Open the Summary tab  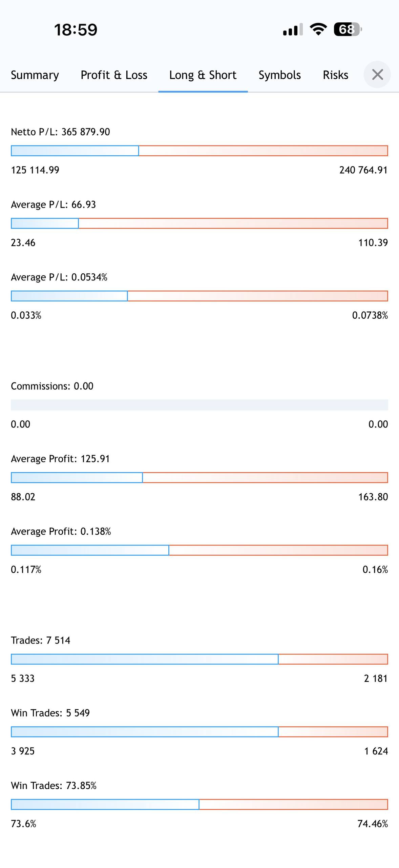pyautogui.click(x=35, y=75)
